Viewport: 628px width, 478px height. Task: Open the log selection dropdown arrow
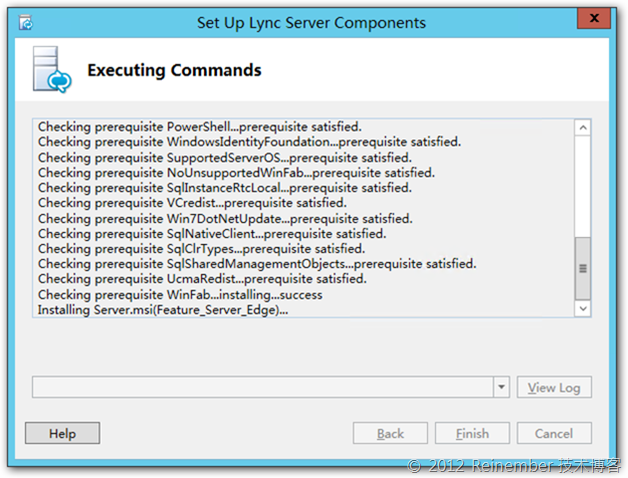click(x=501, y=387)
